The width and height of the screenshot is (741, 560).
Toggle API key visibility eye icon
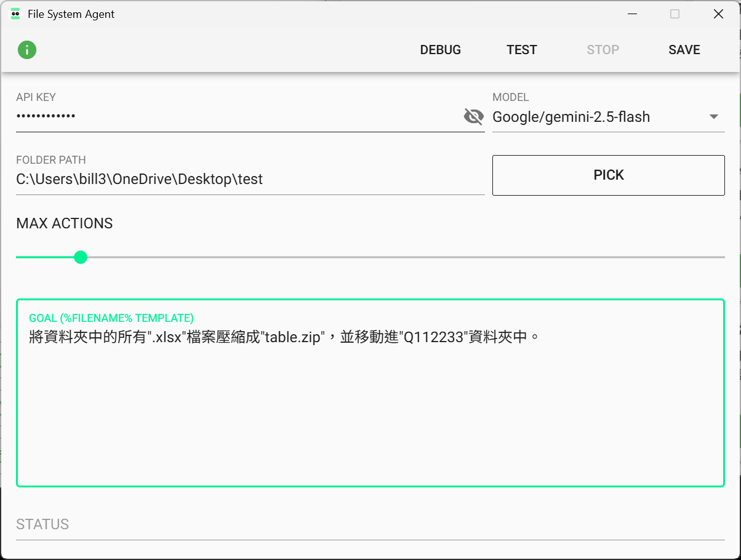point(473,116)
